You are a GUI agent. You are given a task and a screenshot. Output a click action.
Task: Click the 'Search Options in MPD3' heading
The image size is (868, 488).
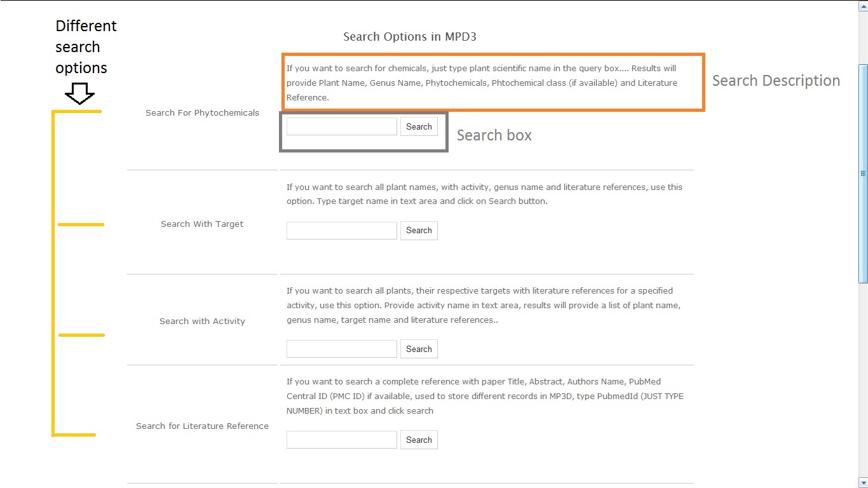[x=410, y=37]
